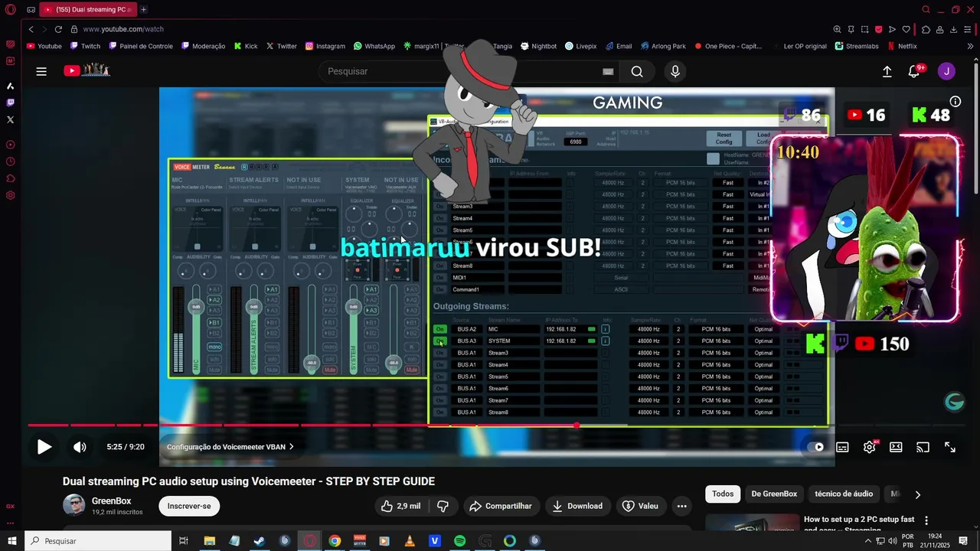Select the técnico de áudio chip
The width and height of the screenshot is (980, 551).
click(844, 494)
